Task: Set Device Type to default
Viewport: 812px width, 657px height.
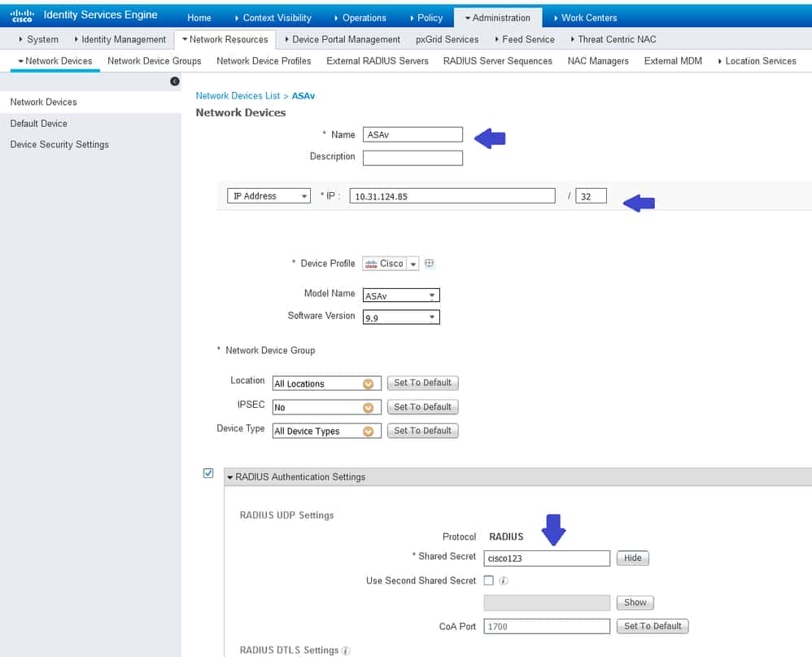Action: 422,431
